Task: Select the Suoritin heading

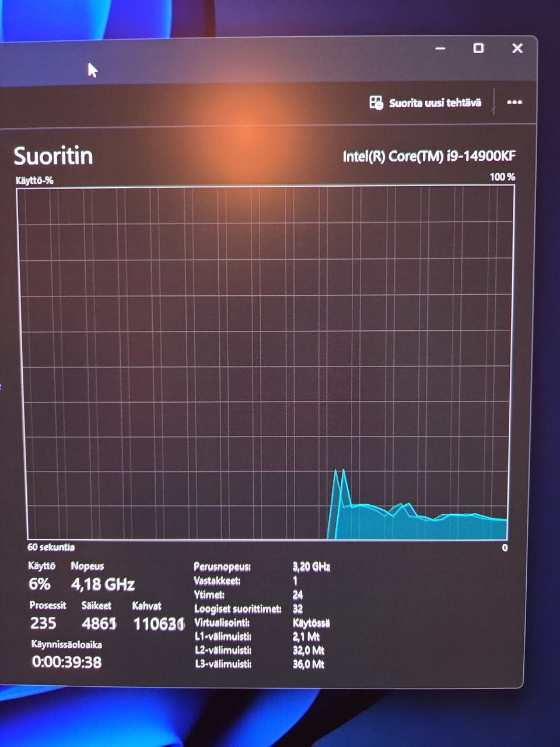Action: 53,156
